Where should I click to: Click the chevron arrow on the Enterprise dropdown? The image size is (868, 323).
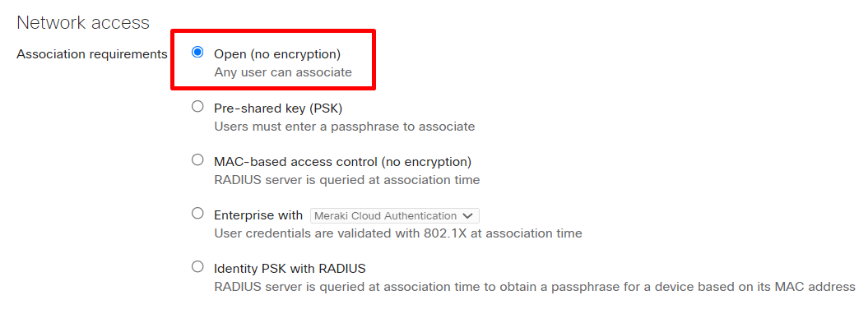tap(468, 215)
